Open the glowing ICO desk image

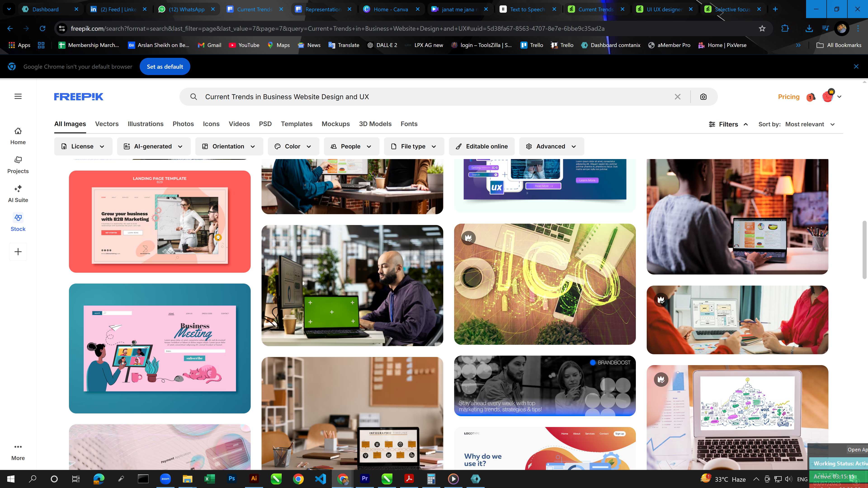[545, 284]
